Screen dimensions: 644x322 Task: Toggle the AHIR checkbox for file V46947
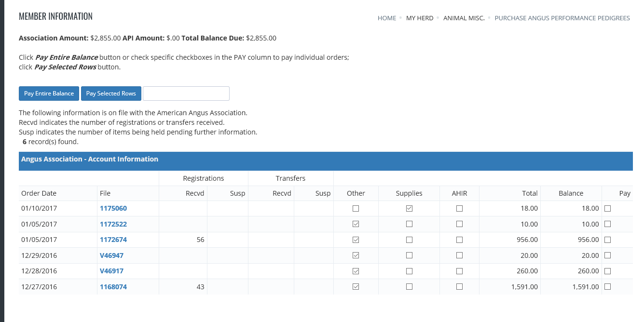point(459,255)
